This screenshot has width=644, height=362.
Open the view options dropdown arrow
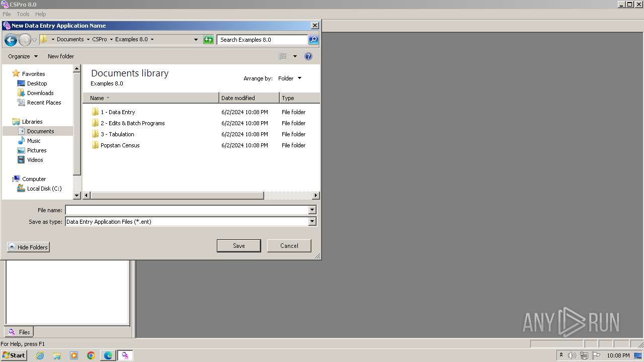[295, 56]
